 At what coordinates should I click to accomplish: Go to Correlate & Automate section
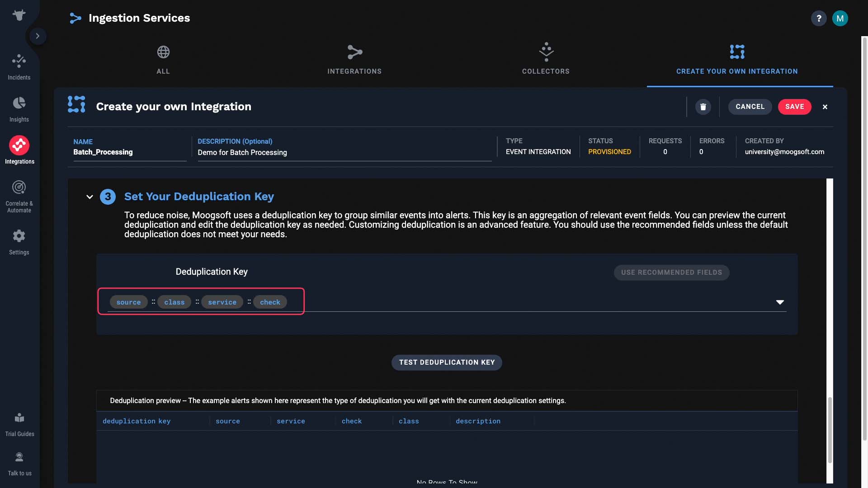pyautogui.click(x=19, y=196)
